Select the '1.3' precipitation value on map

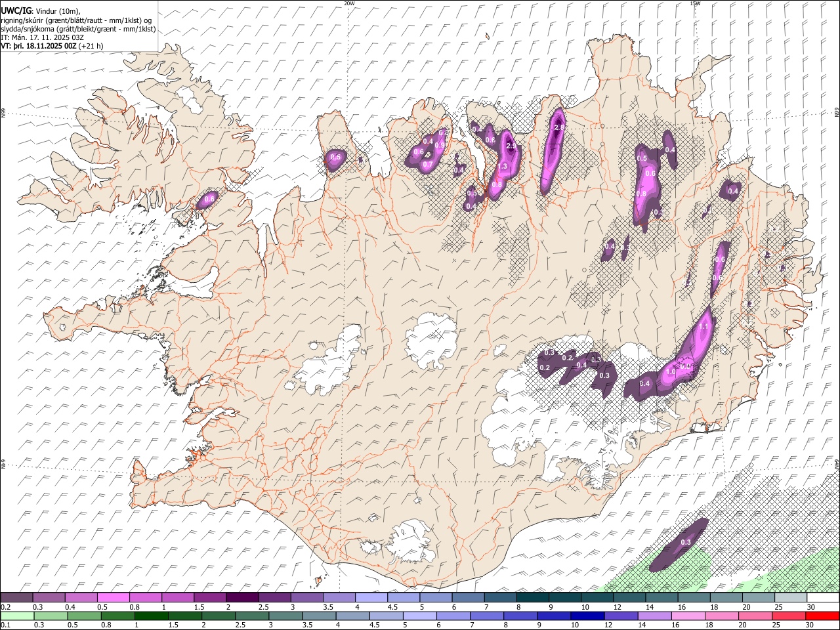tap(503, 167)
